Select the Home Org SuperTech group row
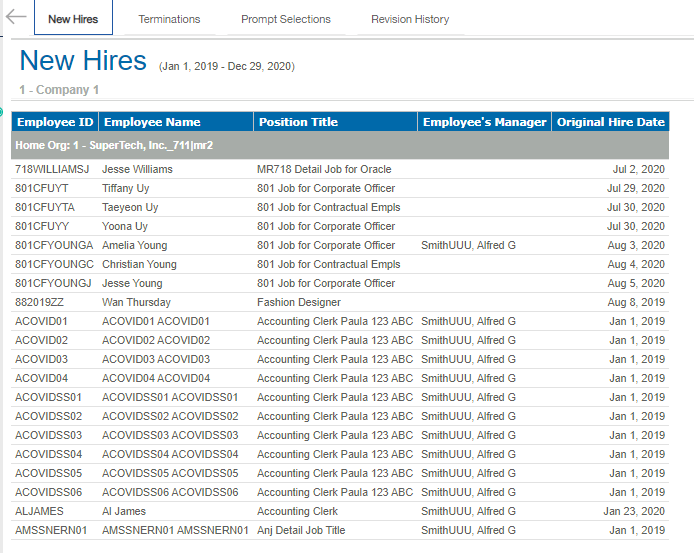The height and width of the screenshot is (553, 694). click(x=114, y=145)
